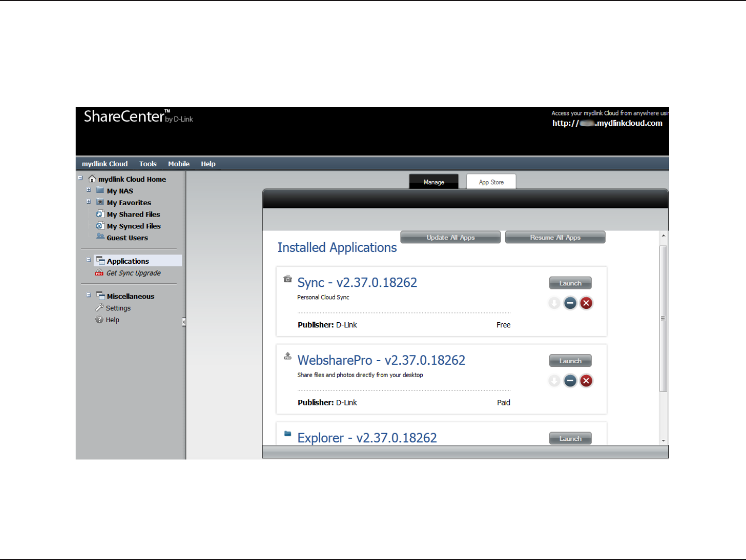Screen dimensions: 746x560
Task: Select the Guest Users tree item
Action: click(127, 238)
